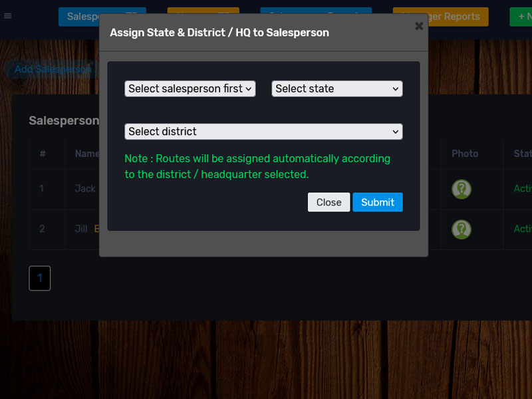Click the Add Salesperson button
Image resolution: width=532 pixels, height=399 pixels.
coord(52,69)
